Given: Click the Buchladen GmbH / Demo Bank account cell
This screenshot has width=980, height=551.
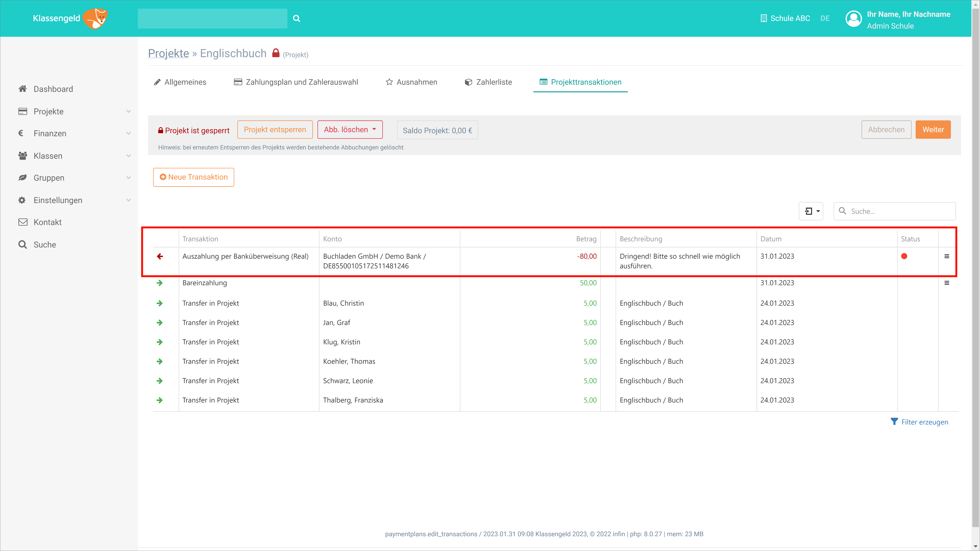Looking at the screenshot, I should 375,261.
